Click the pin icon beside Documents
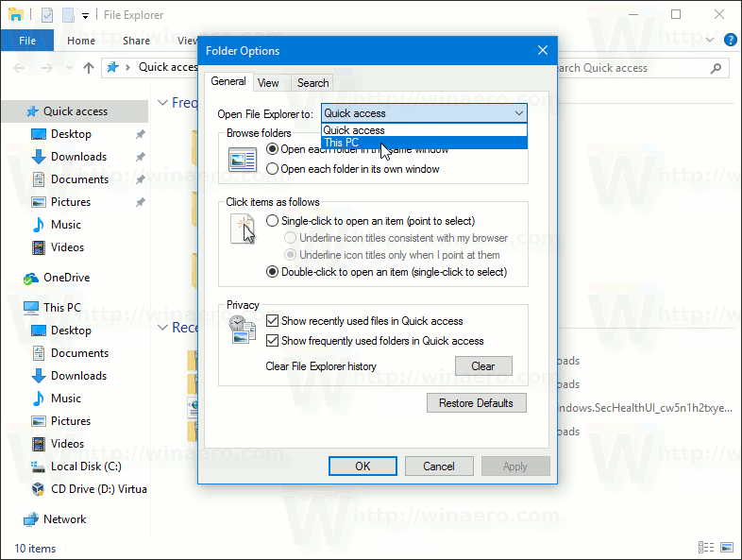This screenshot has width=742, height=560. [140, 179]
